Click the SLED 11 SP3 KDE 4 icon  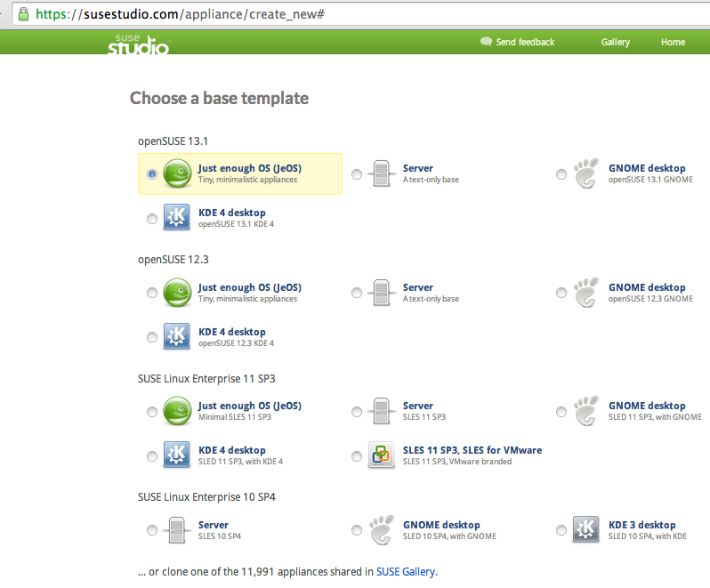pos(176,455)
